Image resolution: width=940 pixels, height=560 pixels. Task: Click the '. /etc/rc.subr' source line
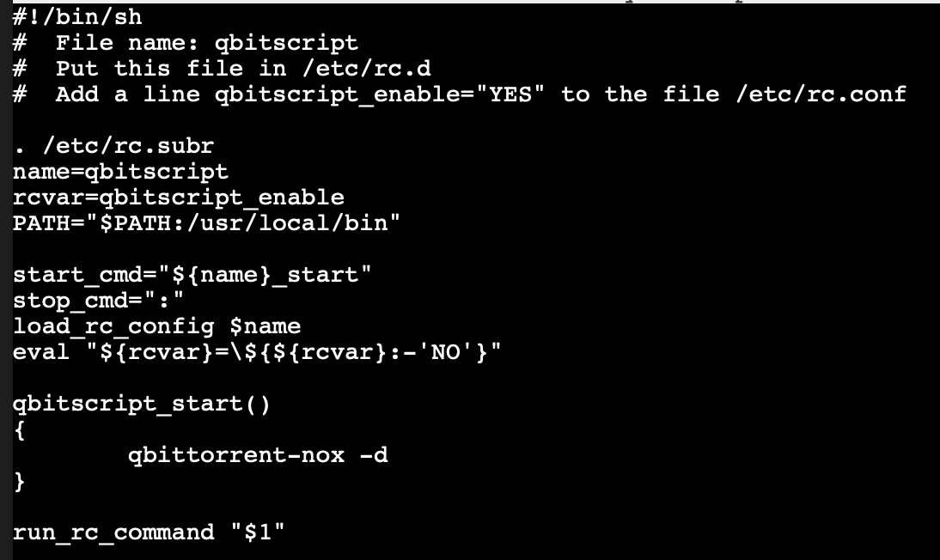[113, 146]
